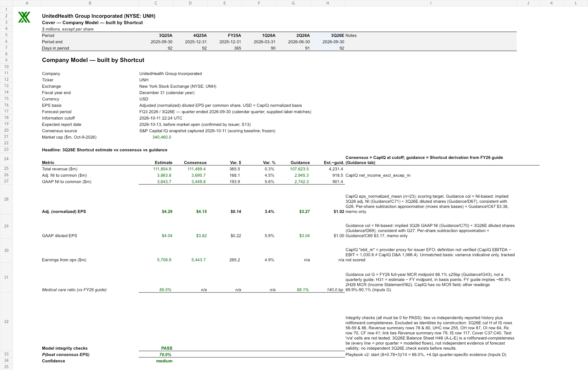
Task: Select row 28 header
Action: point(6,199)
